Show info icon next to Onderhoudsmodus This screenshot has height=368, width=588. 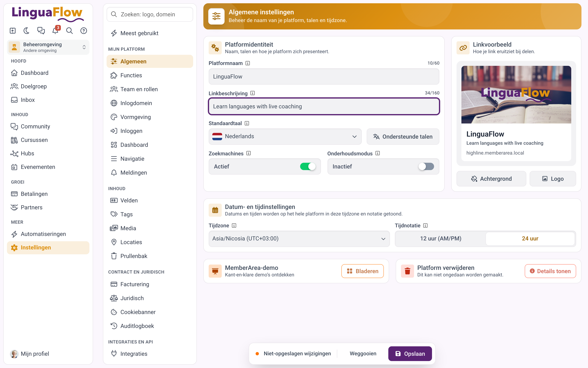click(x=377, y=153)
